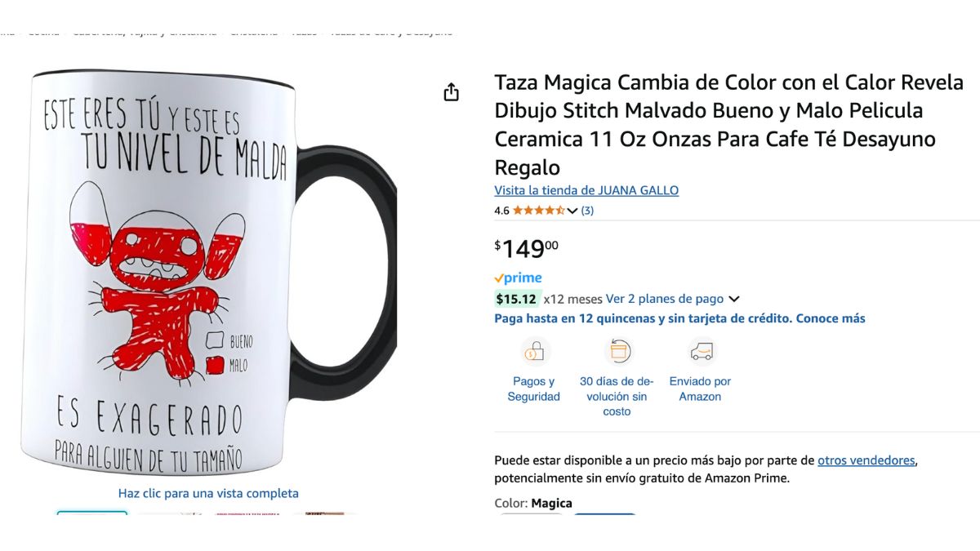Click the Pagos y Seguridad icon

534,352
